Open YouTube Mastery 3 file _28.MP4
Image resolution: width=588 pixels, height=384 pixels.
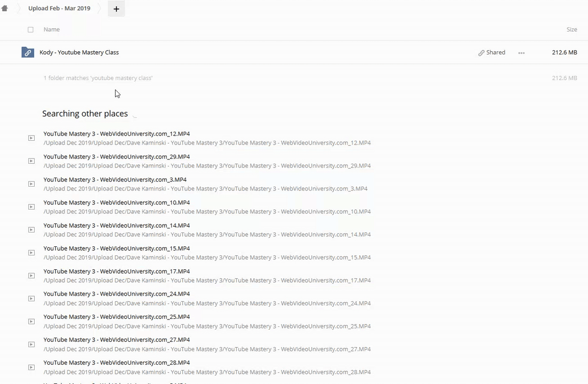pyautogui.click(x=117, y=363)
